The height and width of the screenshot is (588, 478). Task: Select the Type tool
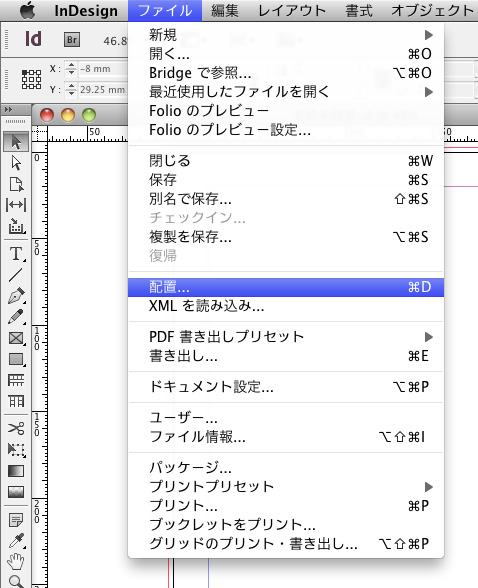click(x=16, y=254)
